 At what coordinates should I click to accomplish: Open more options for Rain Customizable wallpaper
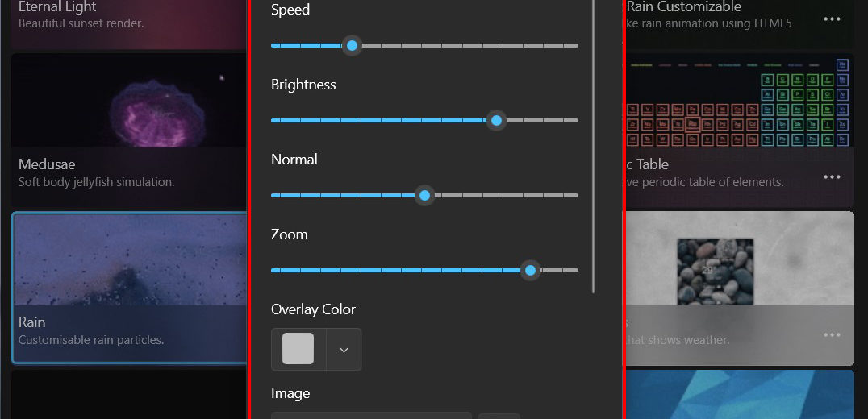[x=832, y=19]
